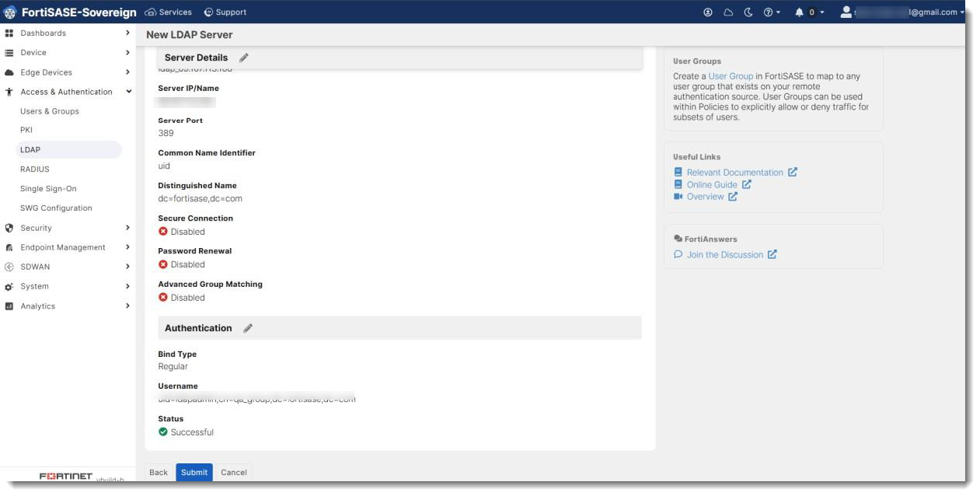Click the Device sidebar icon
This screenshot has width=980, height=496.
[x=9, y=53]
